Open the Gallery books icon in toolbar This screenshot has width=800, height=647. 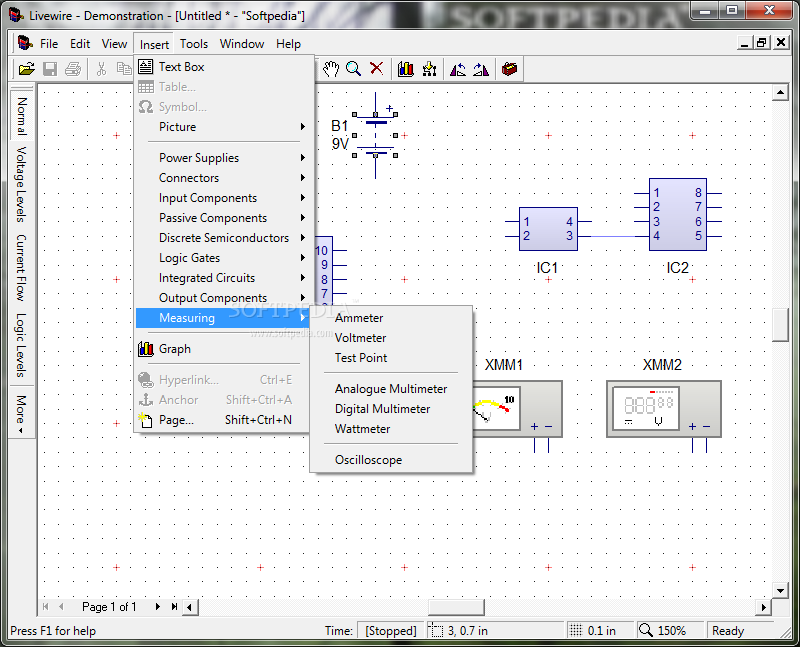point(406,69)
